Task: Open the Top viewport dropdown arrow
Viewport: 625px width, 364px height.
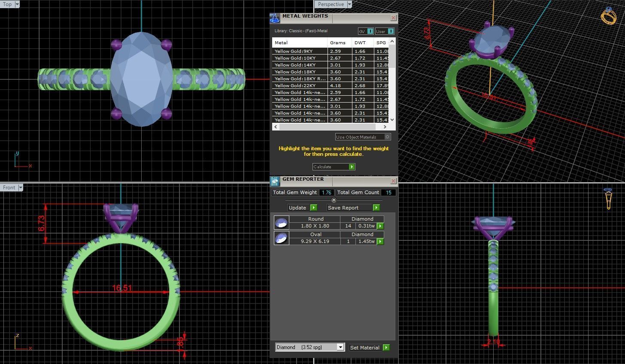Action: click(17, 4)
